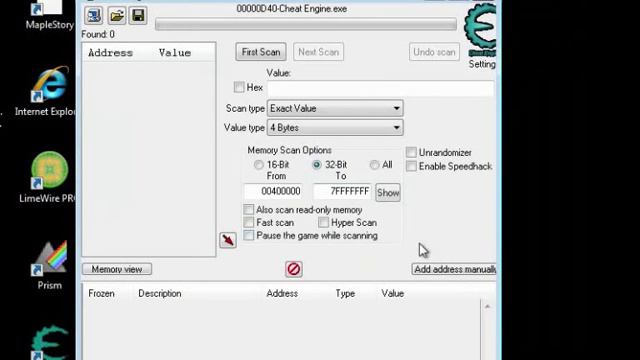Select the All radio option

pyautogui.click(x=374, y=165)
